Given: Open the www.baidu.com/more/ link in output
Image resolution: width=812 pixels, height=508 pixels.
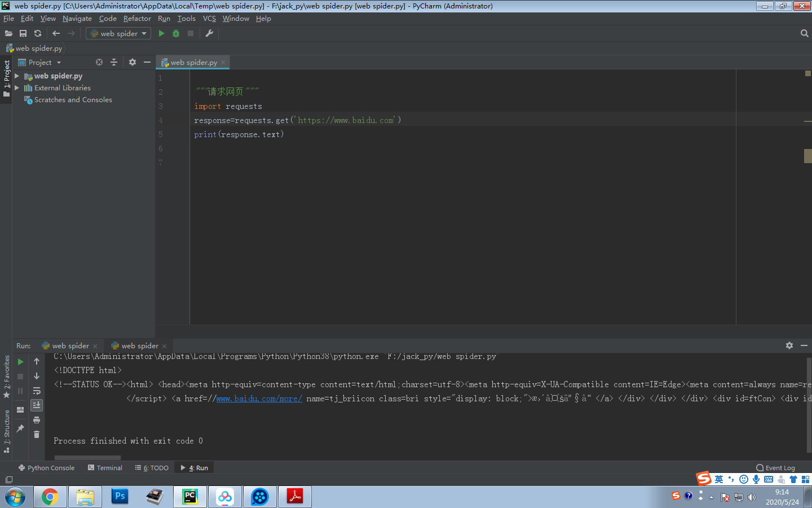Looking at the screenshot, I should pos(259,398).
